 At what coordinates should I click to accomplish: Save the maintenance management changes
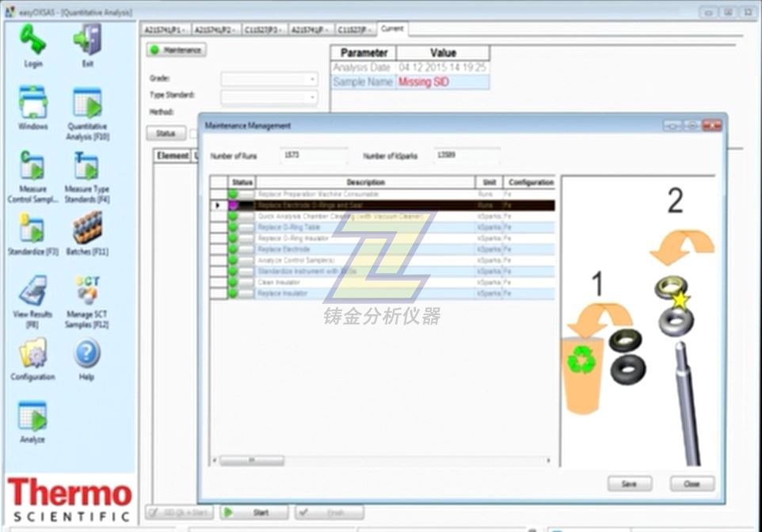click(629, 484)
